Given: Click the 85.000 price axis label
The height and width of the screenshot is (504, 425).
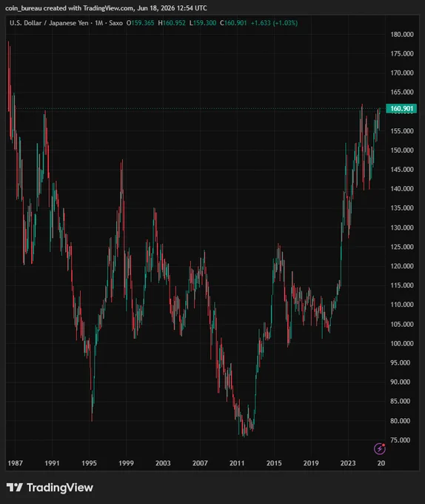Looking at the screenshot, I should point(401,402).
